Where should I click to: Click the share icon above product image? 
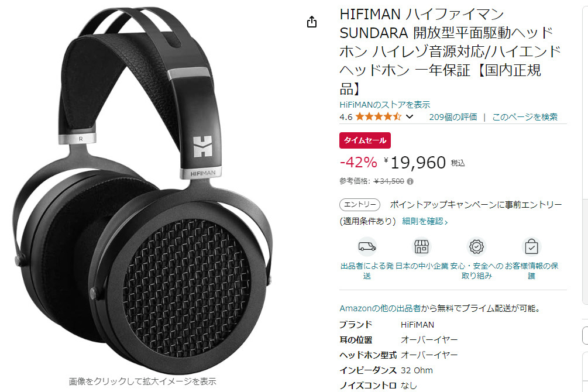pyautogui.click(x=312, y=22)
